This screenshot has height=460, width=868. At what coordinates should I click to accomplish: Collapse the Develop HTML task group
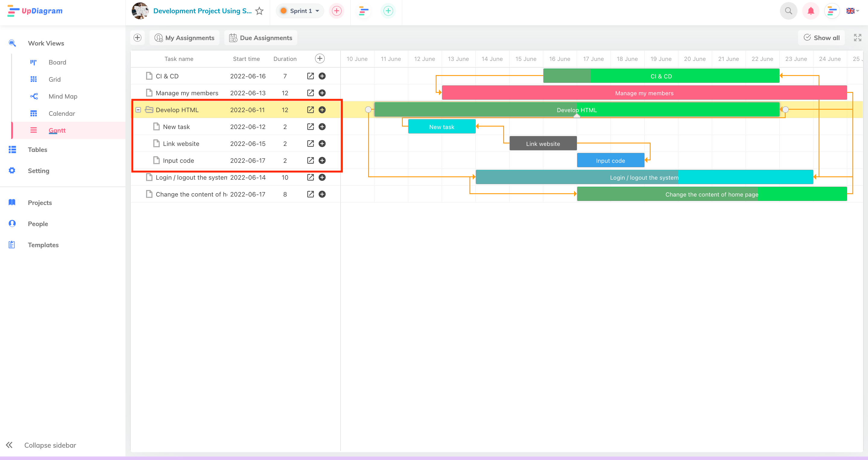coord(138,109)
